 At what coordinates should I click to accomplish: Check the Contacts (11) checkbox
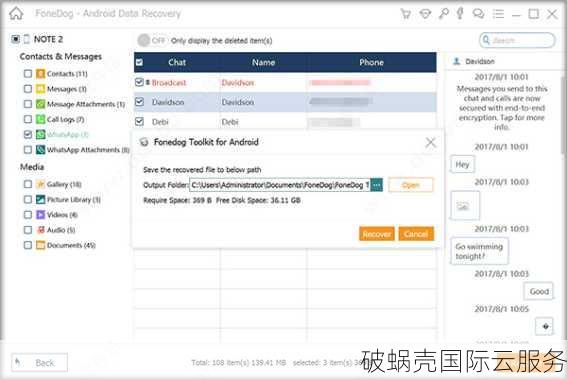click(x=28, y=74)
